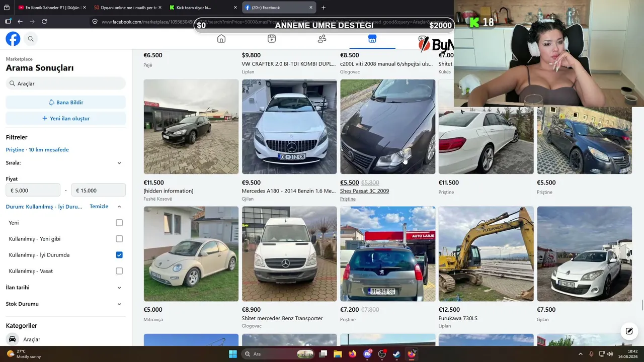Open the volume speaker icon in tray
The width and height of the screenshot is (644, 362).
pos(610,354)
